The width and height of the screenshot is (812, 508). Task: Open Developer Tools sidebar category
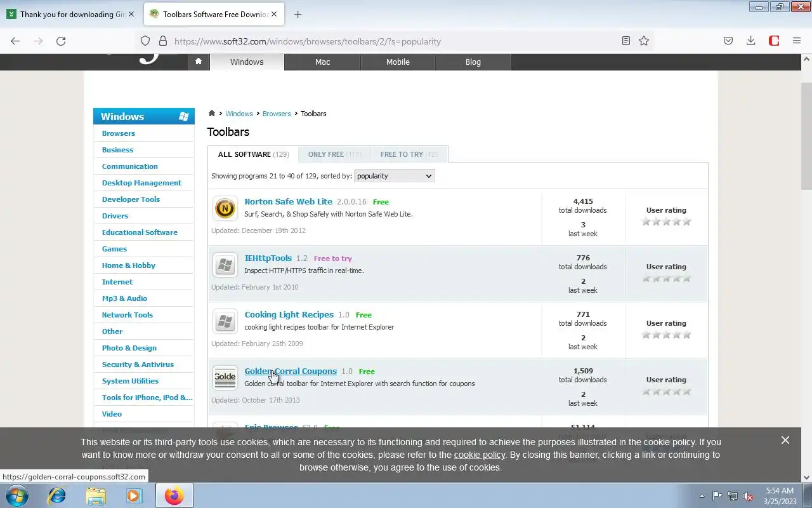point(131,199)
